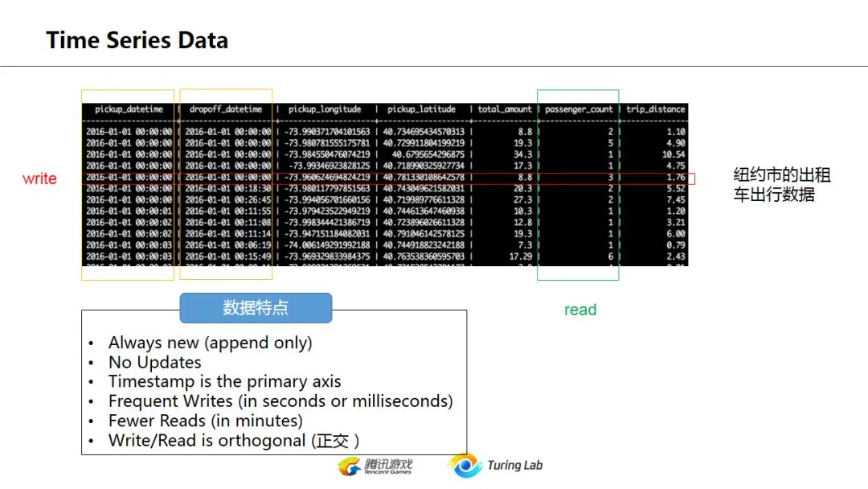Click total_amount value 12.8
Screen dimensions: 868x489
point(522,223)
